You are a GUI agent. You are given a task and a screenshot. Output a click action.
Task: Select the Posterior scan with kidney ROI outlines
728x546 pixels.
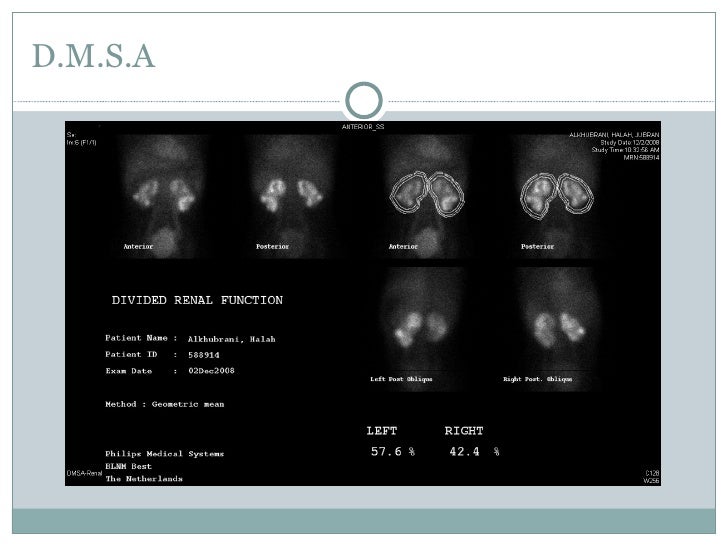pyautogui.click(x=557, y=196)
